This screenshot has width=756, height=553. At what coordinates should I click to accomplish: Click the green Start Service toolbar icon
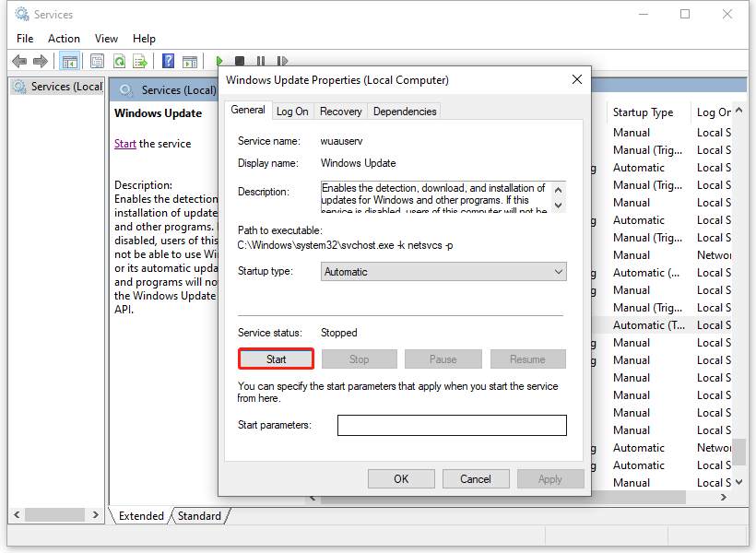[219, 61]
